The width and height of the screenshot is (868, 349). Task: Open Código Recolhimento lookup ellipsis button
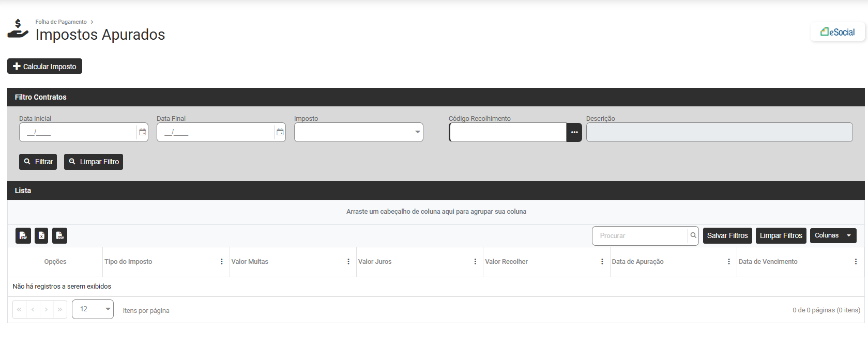tap(574, 132)
